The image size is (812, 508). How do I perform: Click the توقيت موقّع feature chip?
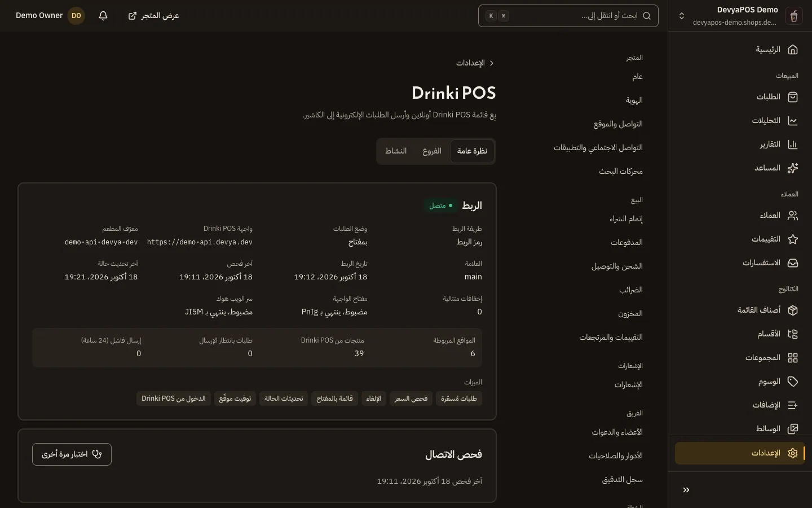point(235,398)
